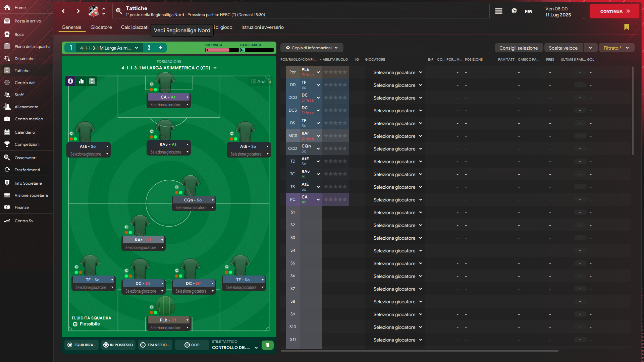Open Competizioni trophy icon
Screen dimensions: 644x362
click(x=7, y=144)
